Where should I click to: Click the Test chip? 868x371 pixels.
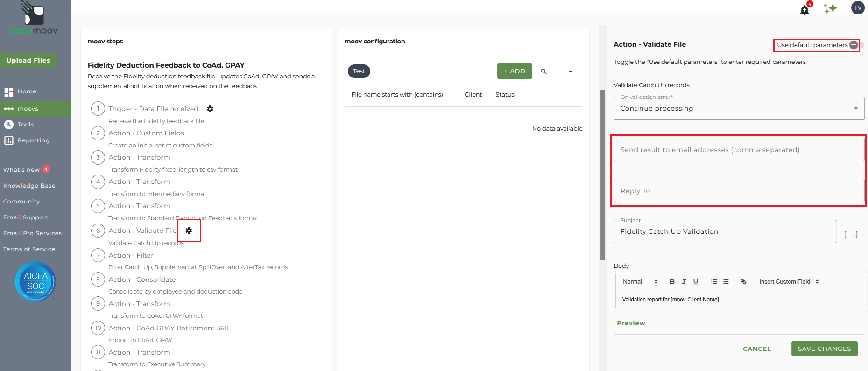(x=359, y=71)
